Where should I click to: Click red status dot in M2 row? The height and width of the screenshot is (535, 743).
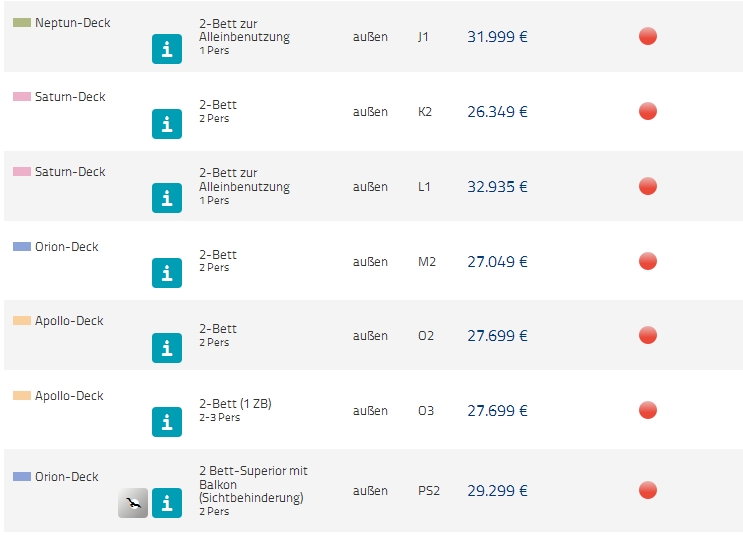tap(648, 262)
